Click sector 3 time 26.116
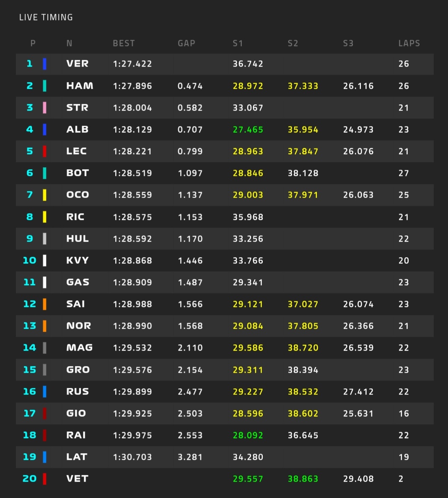The height and width of the screenshot is (498, 448). (x=358, y=86)
